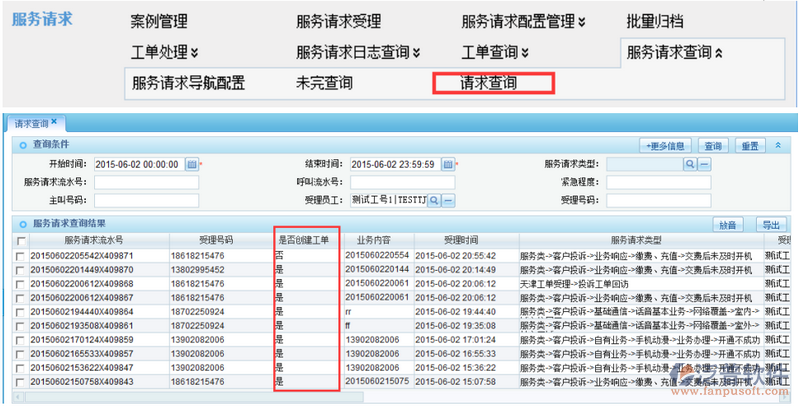This screenshot has width=799, height=407.
Task: Click the horizontal scrollbar under results table
Action: [195, 396]
